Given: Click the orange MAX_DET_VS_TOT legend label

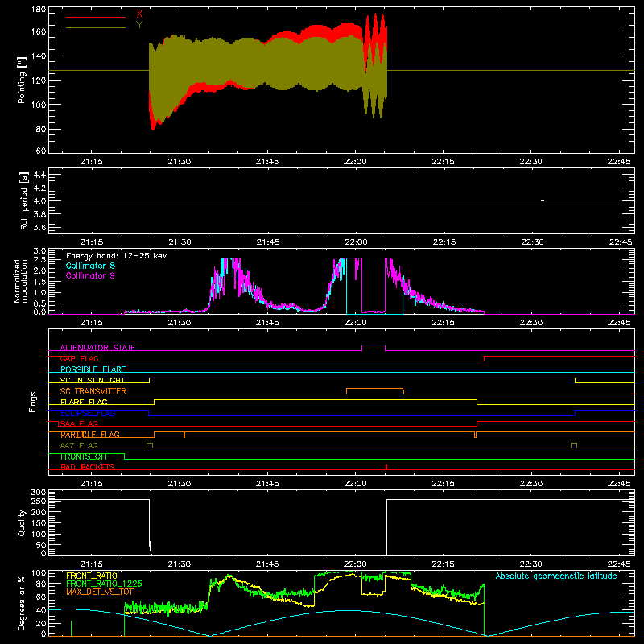Looking at the screenshot, I should tap(100, 592).
